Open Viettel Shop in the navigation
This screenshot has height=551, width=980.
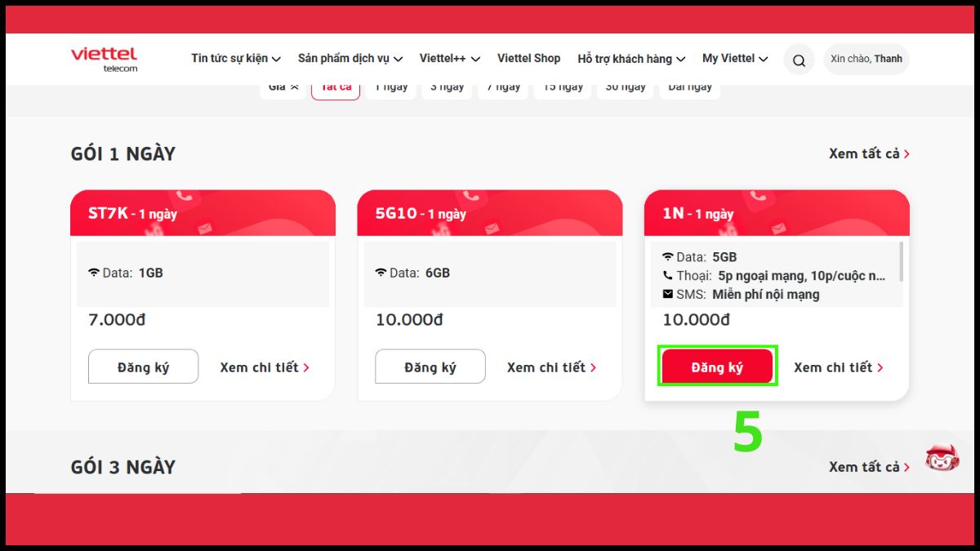[x=529, y=59]
